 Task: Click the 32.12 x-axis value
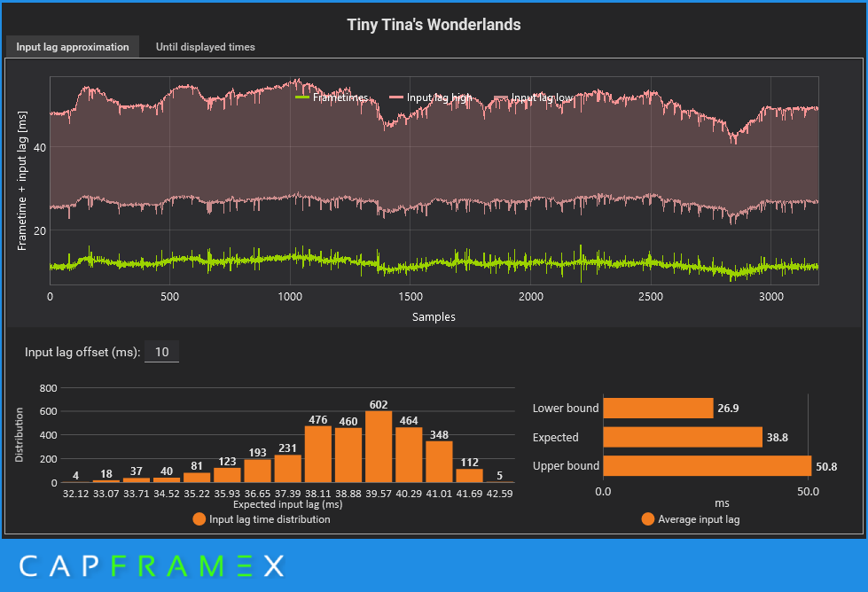pos(76,494)
